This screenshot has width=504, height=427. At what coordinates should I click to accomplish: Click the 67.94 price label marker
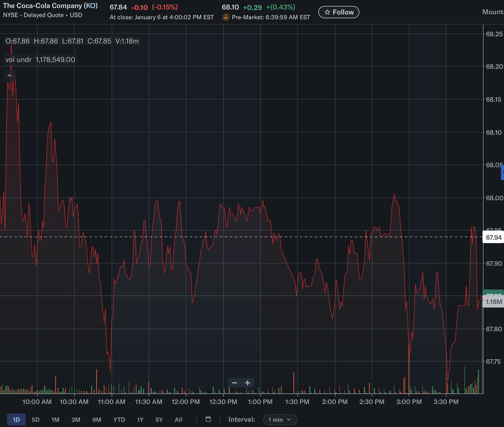[x=493, y=237]
